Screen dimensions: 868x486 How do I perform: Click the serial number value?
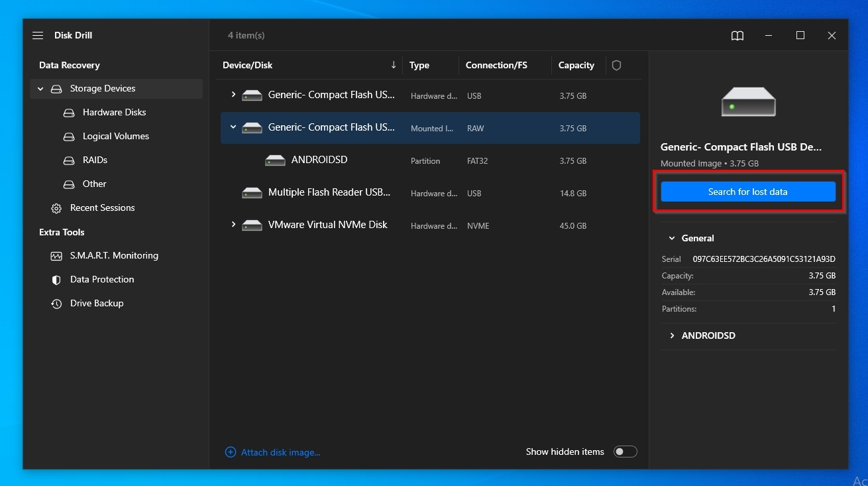pyautogui.click(x=764, y=259)
